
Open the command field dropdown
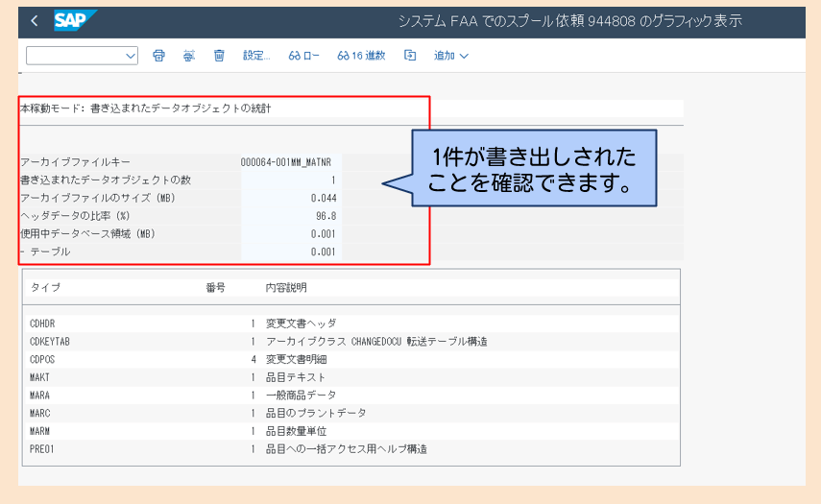pyautogui.click(x=131, y=56)
